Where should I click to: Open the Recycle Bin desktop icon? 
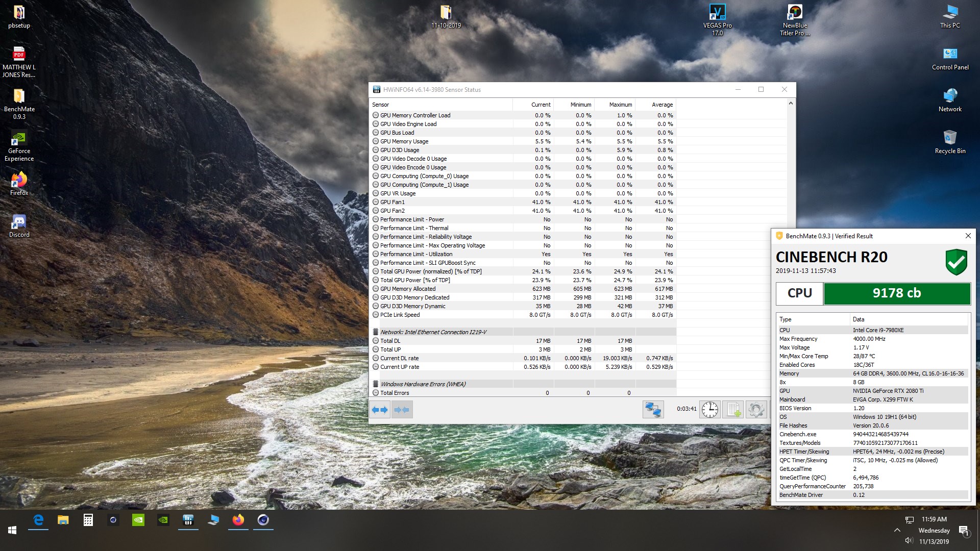950,142
